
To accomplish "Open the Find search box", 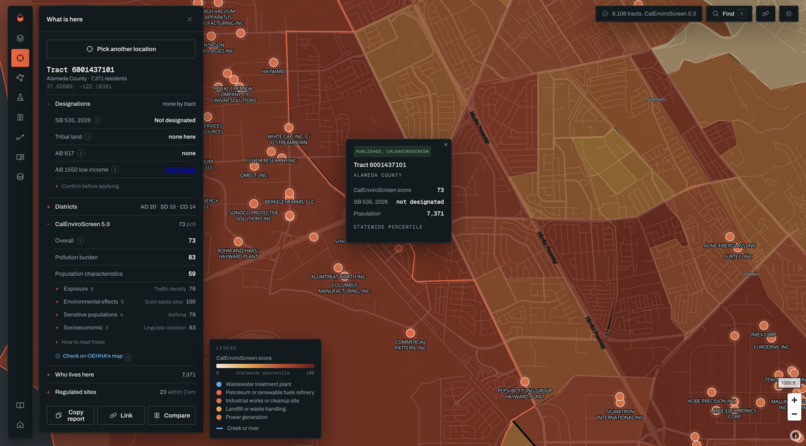I will click(729, 14).
